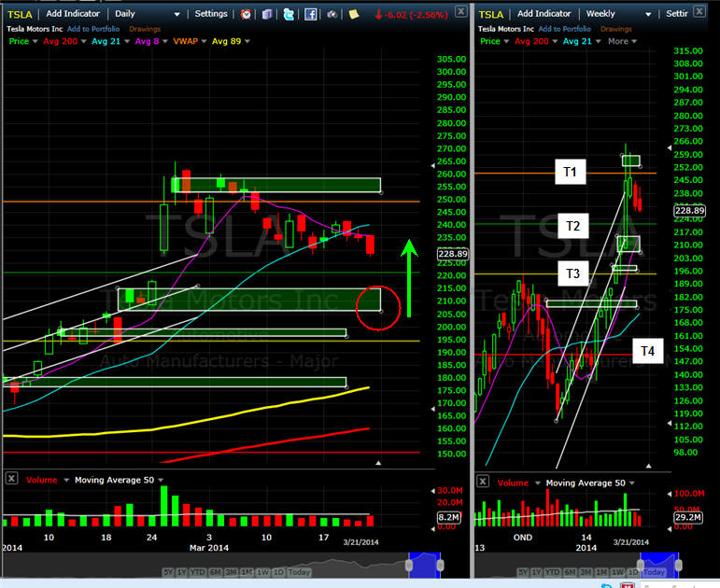The image size is (720, 588).
Task: Grab the right range handle in Weekly navigator
Action: click(678, 565)
